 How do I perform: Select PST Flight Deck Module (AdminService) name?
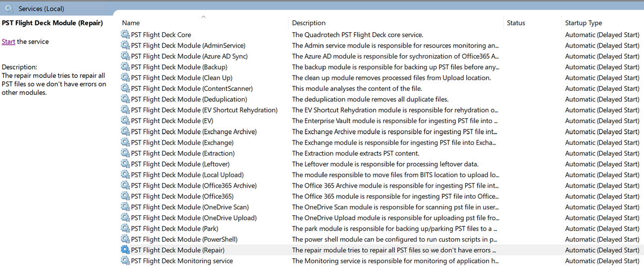[188, 46]
